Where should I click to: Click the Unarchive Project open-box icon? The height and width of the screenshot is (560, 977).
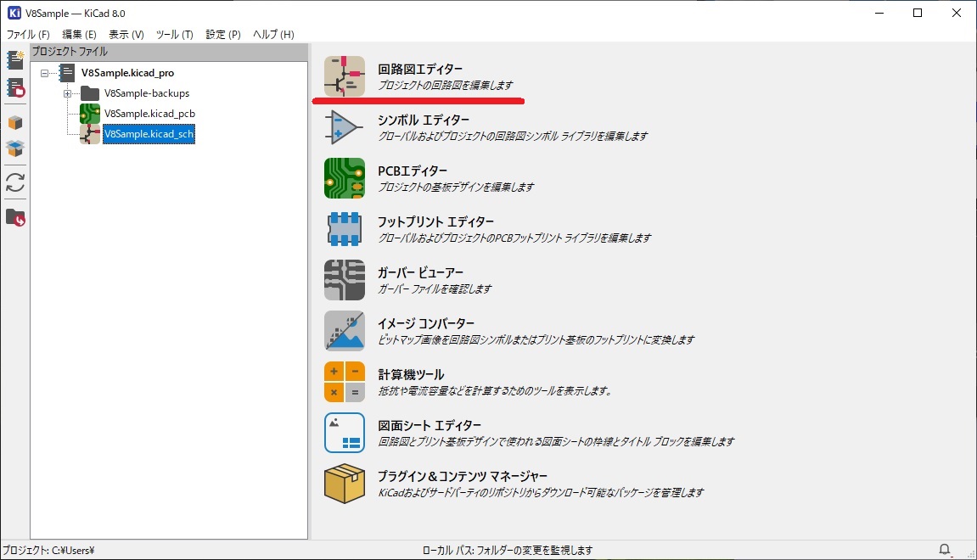pyautogui.click(x=14, y=149)
